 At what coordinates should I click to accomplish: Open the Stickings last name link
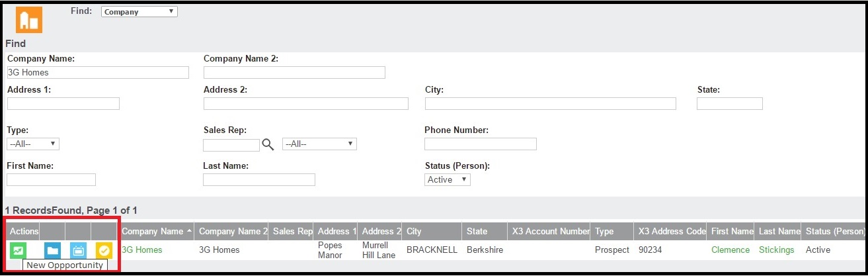pyautogui.click(x=777, y=250)
